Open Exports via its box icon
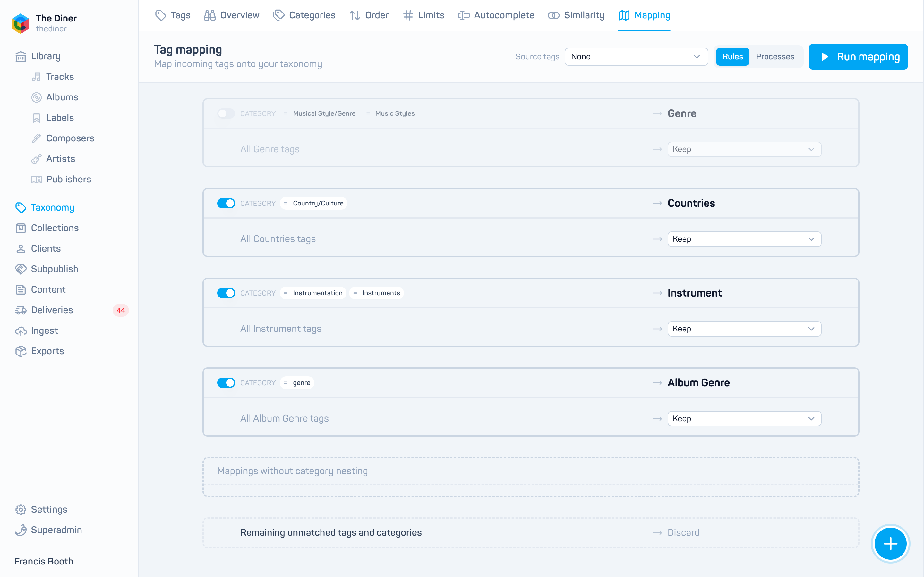Screen dimensions: 924x577 pyautogui.click(x=21, y=351)
